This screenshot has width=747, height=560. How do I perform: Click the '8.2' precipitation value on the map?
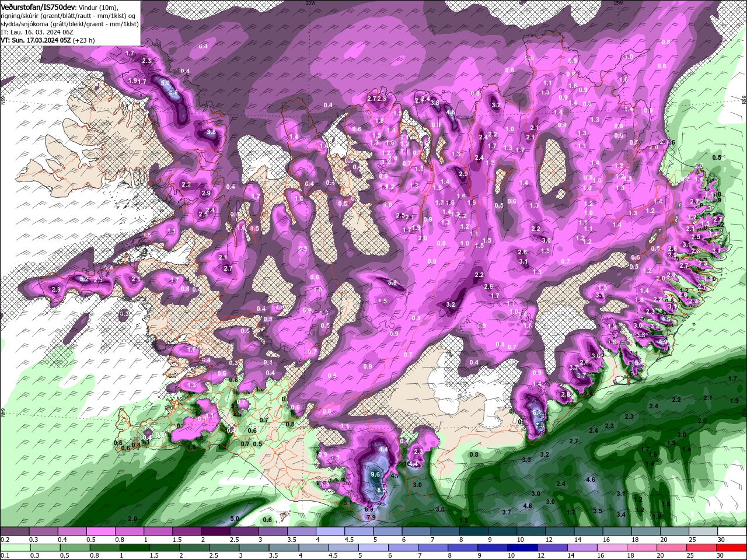pos(382,491)
